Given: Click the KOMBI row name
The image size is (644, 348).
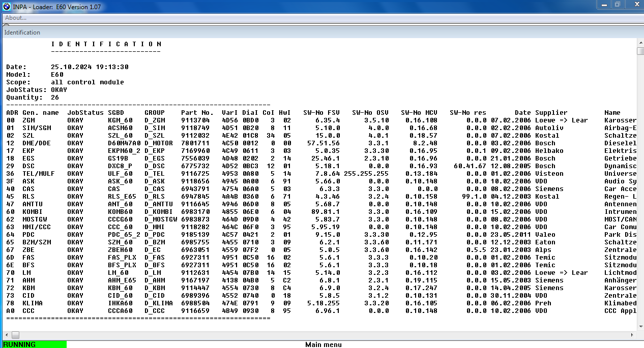Looking at the screenshot, I should (x=33, y=211).
